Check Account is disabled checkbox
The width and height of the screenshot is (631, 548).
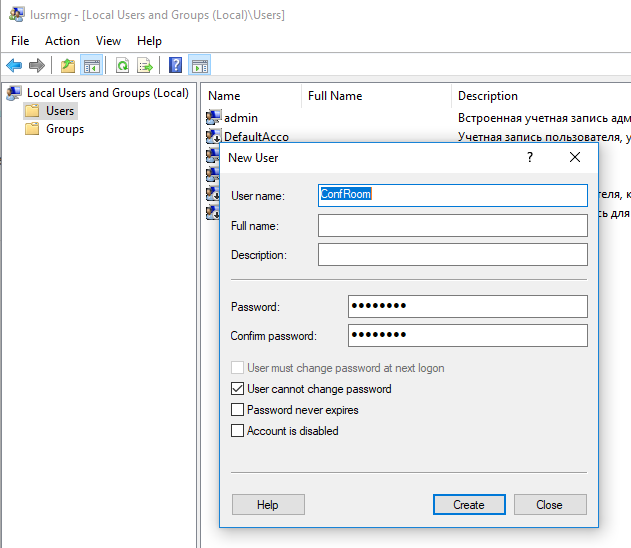point(237,431)
